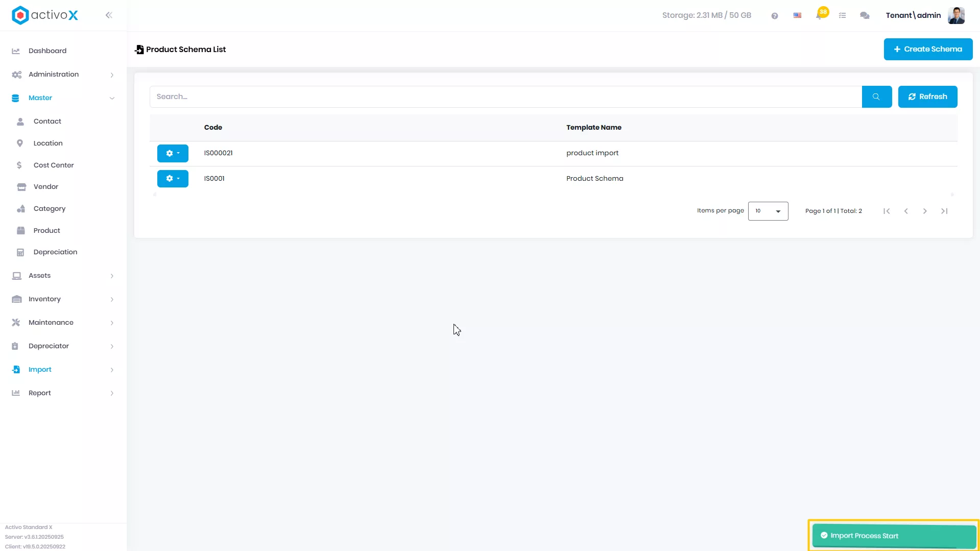The image size is (980, 551).
Task: Select the IS000021 code cell
Action: click(218, 153)
